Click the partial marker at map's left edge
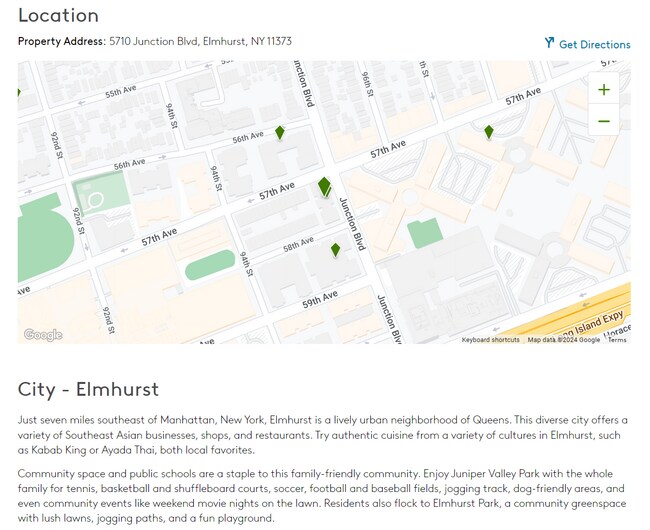The width and height of the screenshot is (650, 530). (x=19, y=93)
